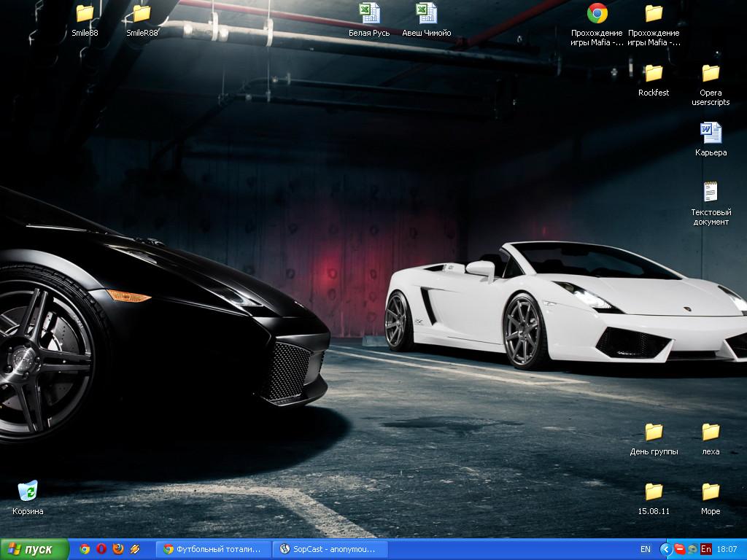The image size is (747, 560).
Task: Select the Корзина recycle bin icon
Action: pyautogui.click(x=28, y=492)
